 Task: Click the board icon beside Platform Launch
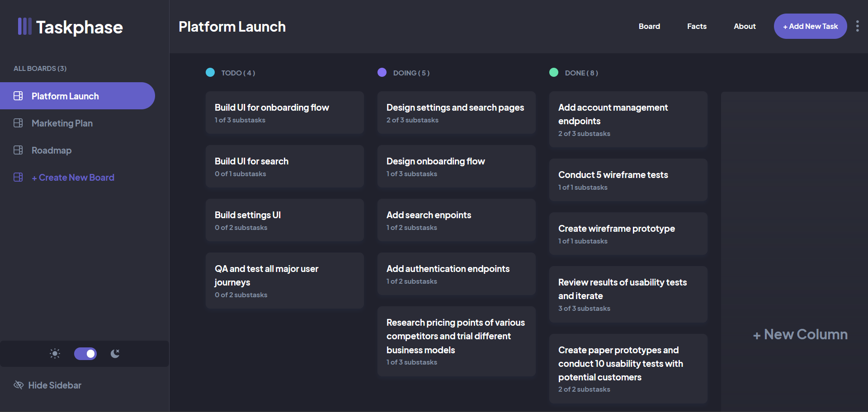point(18,96)
